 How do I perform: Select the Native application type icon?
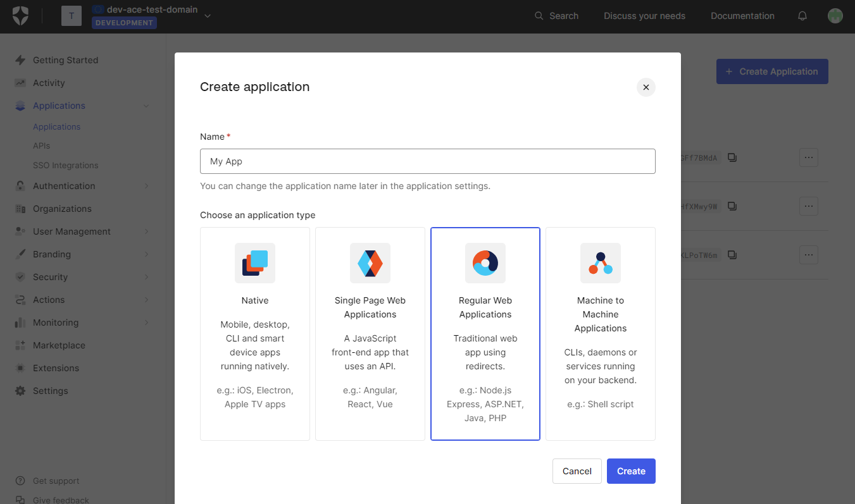(x=254, y=263)
